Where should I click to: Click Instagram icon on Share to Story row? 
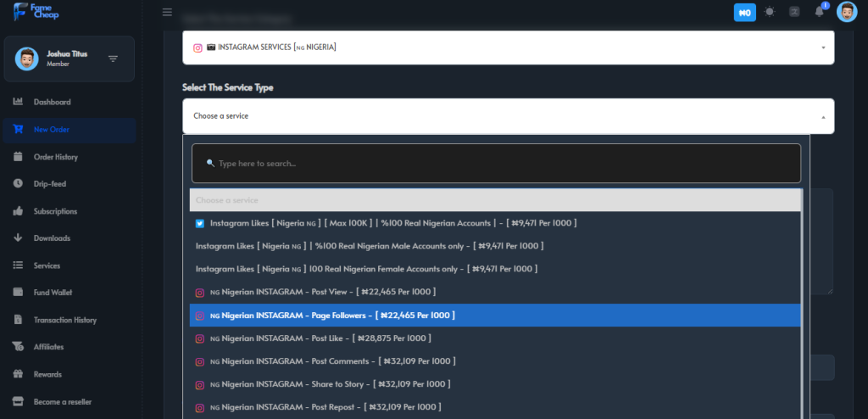click(x=200, y=384)
